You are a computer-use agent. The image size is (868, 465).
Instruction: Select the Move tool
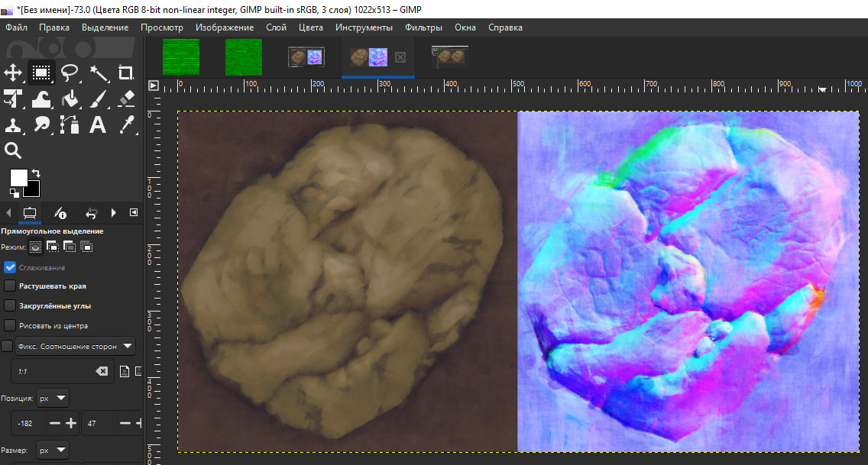coord(13,73)
